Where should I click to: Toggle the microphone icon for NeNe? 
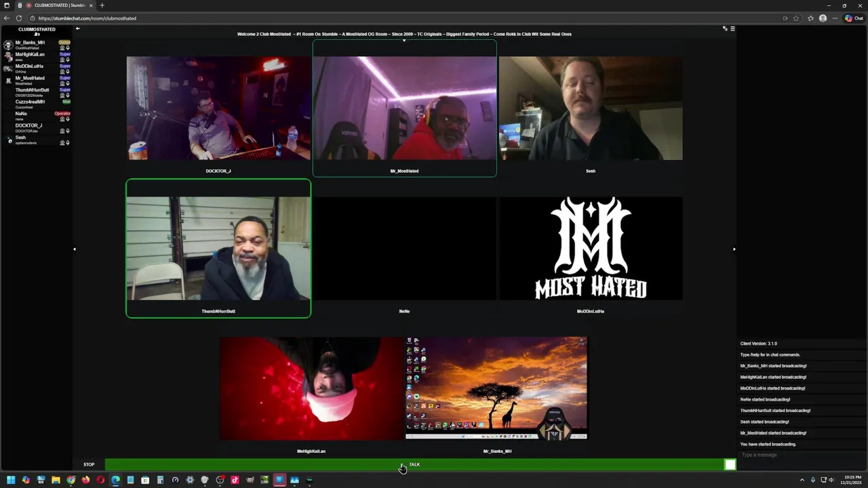coord(68,119)
